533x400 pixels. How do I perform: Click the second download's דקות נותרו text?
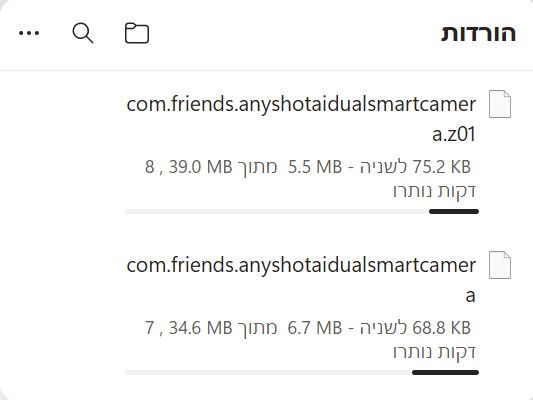[x=434, y=352]
